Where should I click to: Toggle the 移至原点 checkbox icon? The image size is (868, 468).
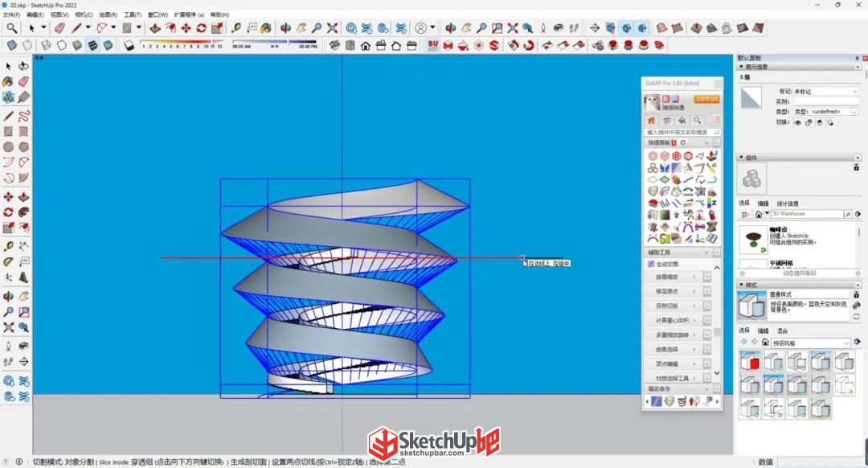click(707, 291)
